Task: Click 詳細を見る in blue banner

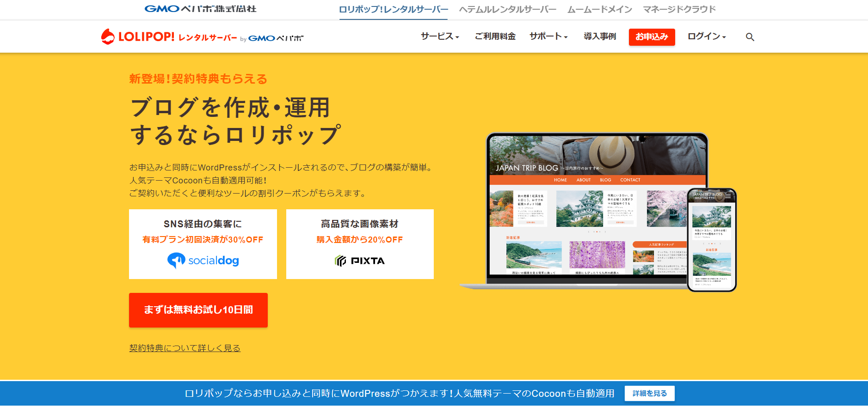Action: click(650, 393)
